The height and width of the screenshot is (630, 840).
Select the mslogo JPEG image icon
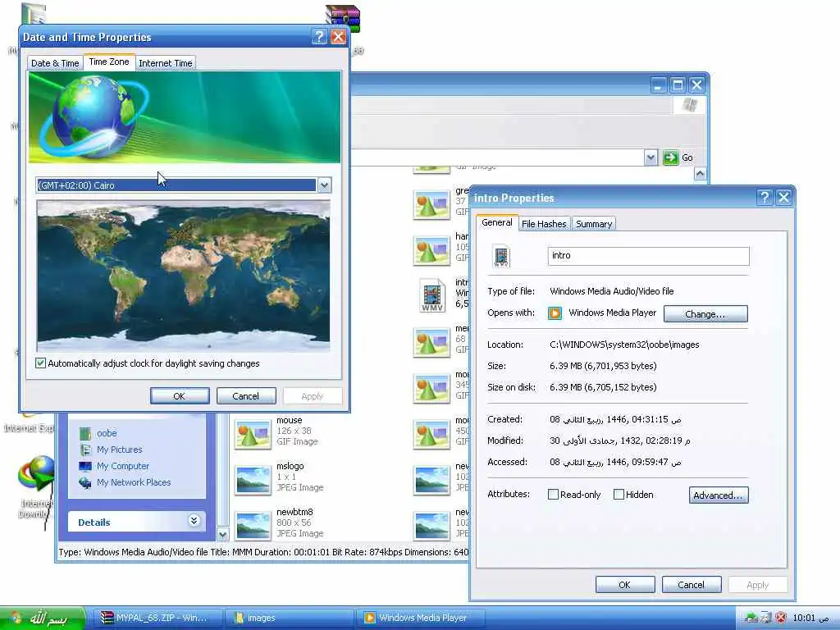[x=253, y=480]
